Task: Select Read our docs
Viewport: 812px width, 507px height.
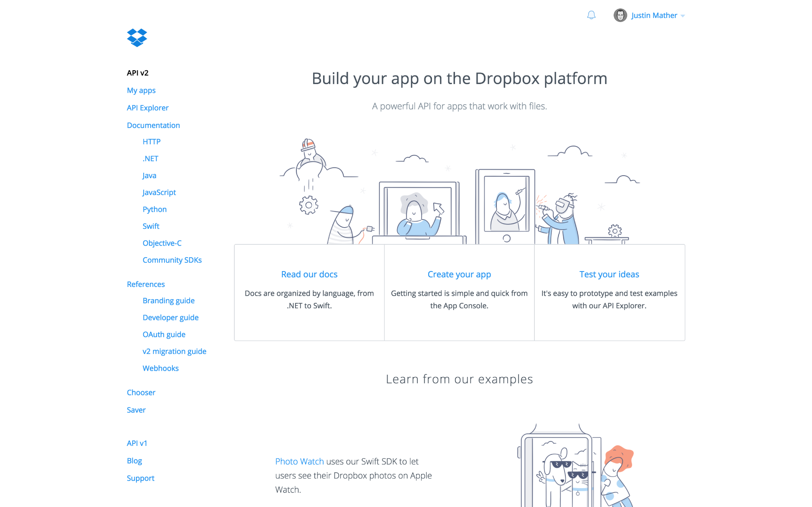Action: point(309,274)
